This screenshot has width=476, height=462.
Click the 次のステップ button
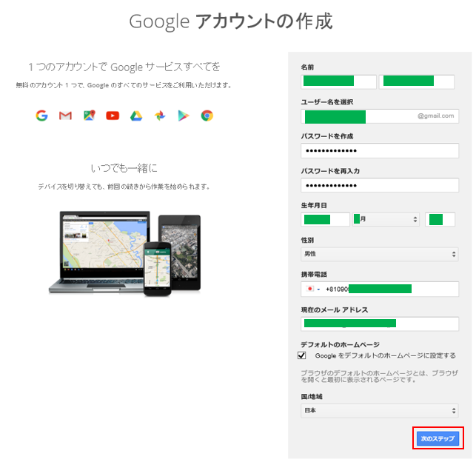438,438
